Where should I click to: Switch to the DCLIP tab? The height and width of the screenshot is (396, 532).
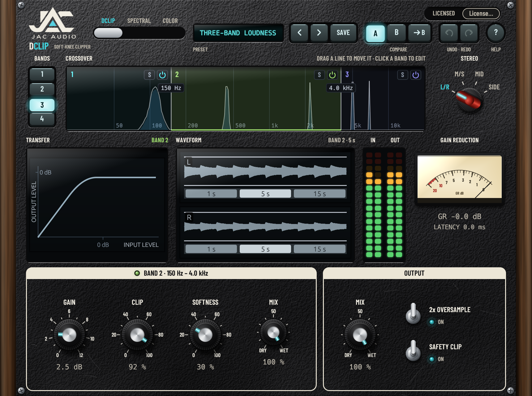(x=108, y=21)
